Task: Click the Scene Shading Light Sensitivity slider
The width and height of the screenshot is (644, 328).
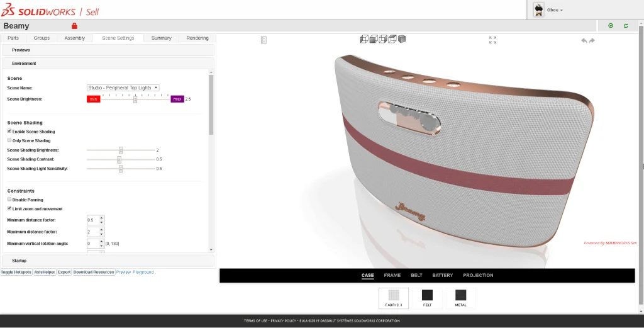Action: point(121,169)
